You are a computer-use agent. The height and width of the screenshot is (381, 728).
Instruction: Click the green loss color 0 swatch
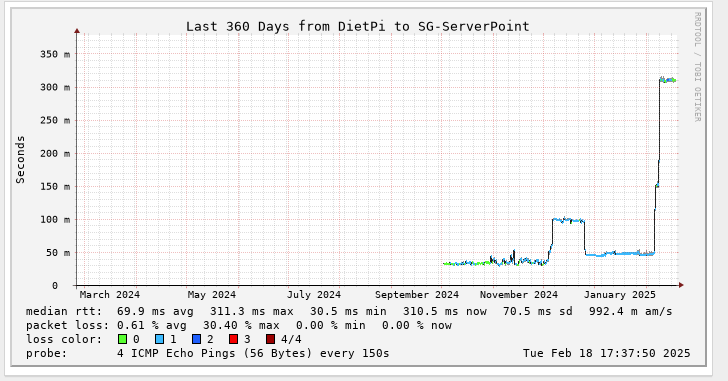(x=123, y=339)
